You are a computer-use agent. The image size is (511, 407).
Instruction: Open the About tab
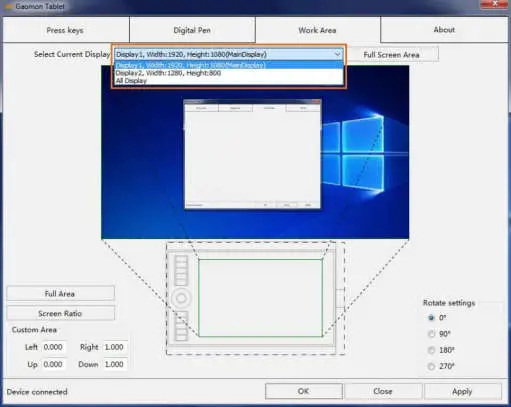coord(444,30)
